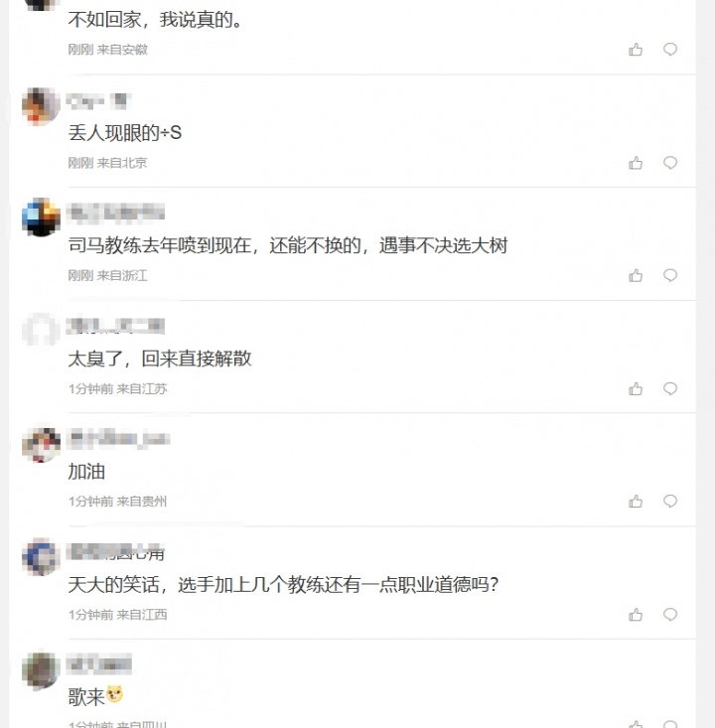Select the comment text "歌来"
The height and width of the screenshot is (728, 715).
[x=86, y=697]
